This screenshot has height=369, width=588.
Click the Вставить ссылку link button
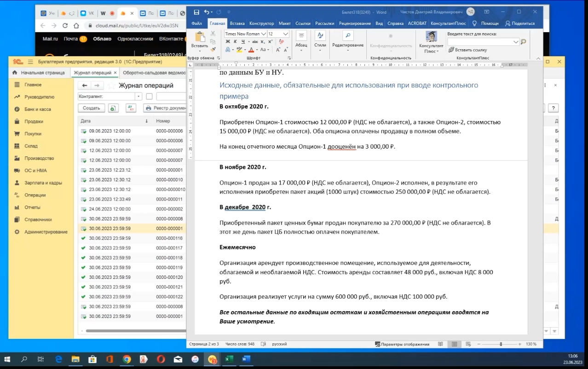click(x=467, y=50)
